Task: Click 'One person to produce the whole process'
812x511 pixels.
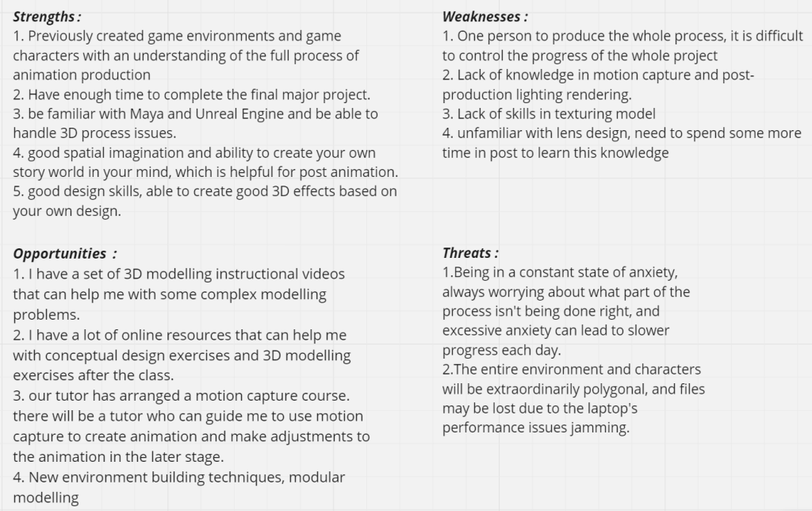Action: coord(622,36)
